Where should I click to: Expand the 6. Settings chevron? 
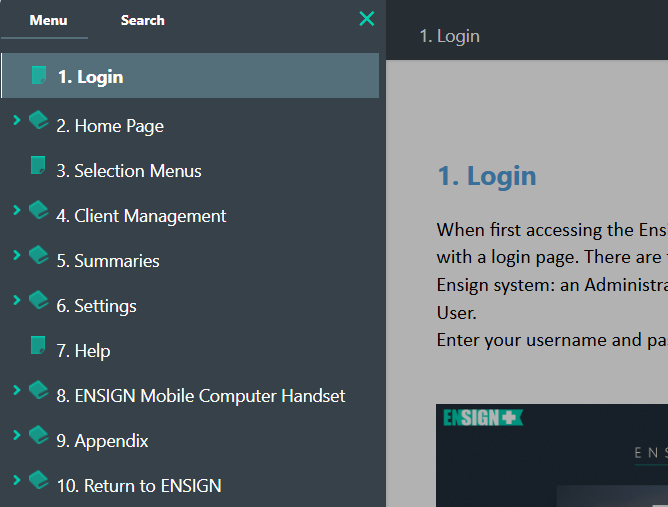[x=17, y=300]
